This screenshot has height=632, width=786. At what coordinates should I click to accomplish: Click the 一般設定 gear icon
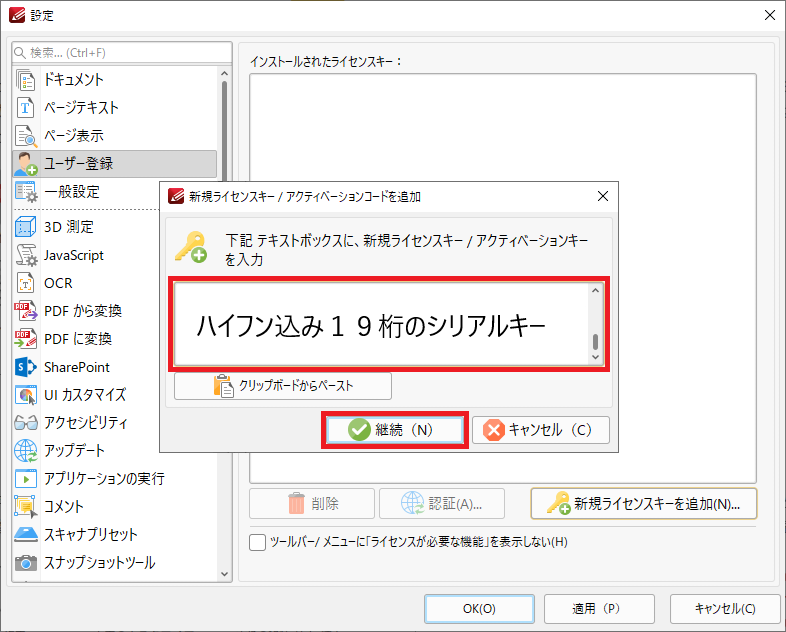(x=26, y=192)
